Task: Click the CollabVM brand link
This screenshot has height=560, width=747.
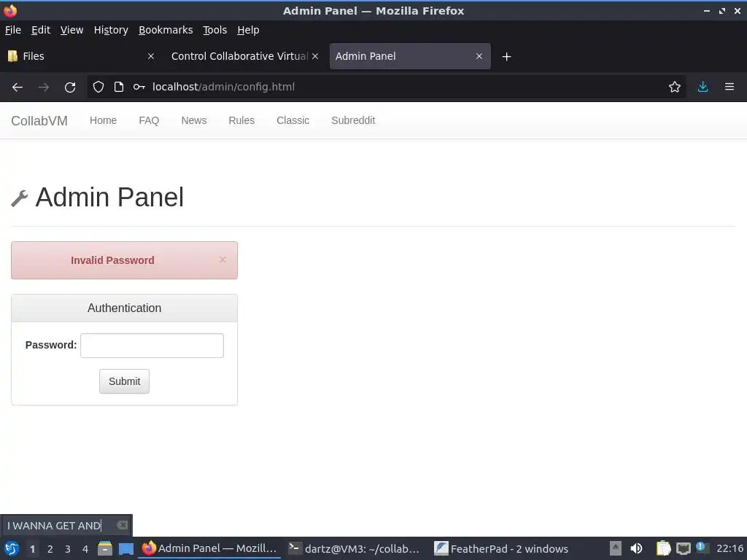Action: pos(39,121)
